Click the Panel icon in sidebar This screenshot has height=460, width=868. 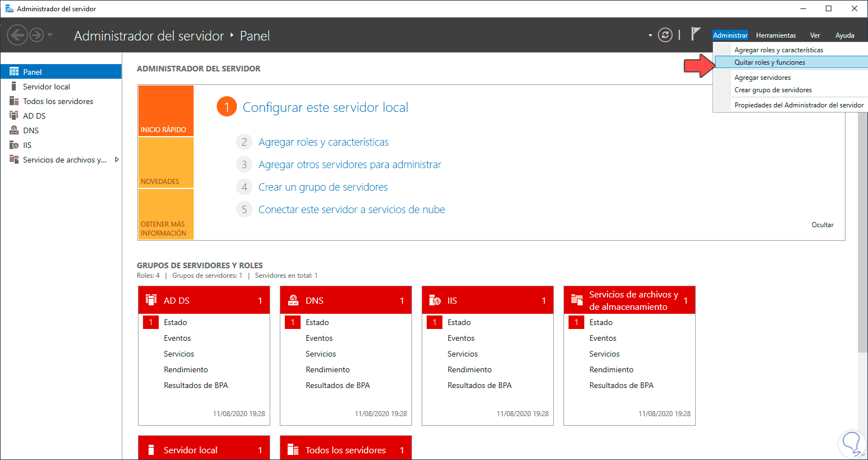click(14, 72)
